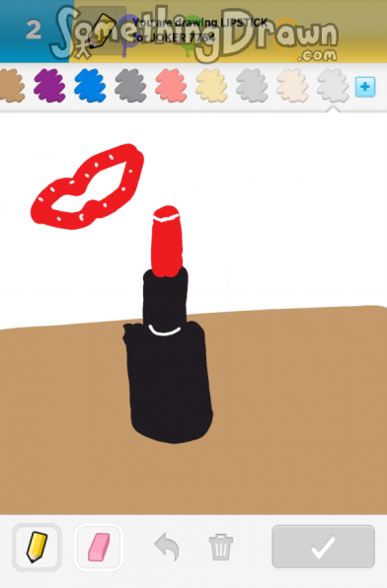Pick the purple color swatch
387x588 pixels.
pos(49,86)
